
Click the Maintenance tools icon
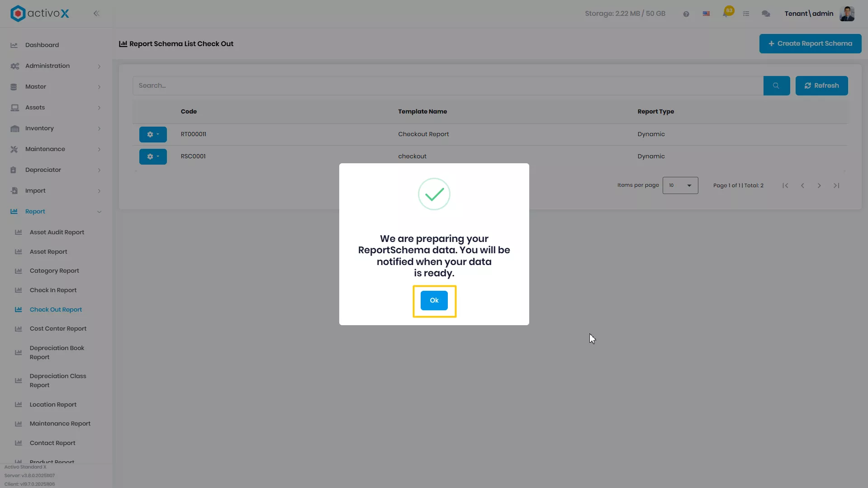tap(14, 149)
